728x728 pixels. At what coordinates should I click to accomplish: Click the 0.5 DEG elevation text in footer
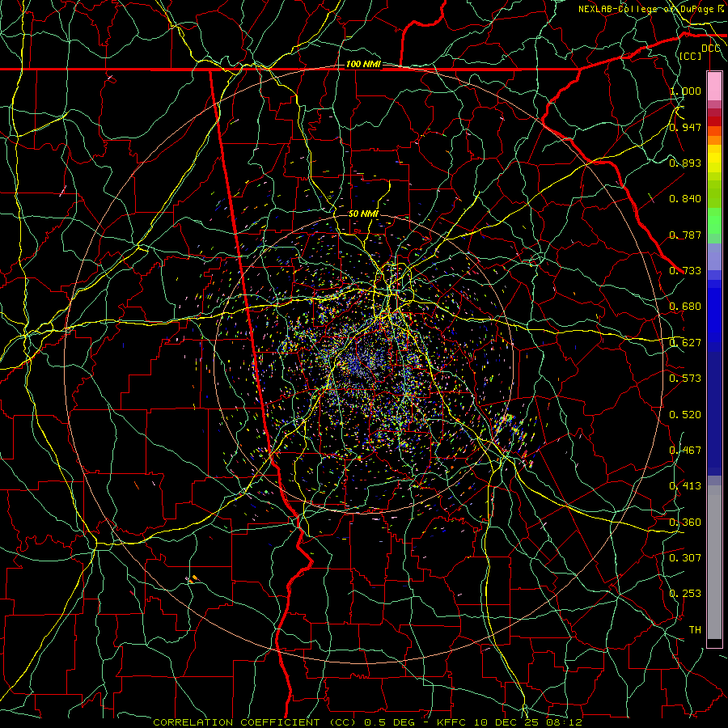[391, 722]
